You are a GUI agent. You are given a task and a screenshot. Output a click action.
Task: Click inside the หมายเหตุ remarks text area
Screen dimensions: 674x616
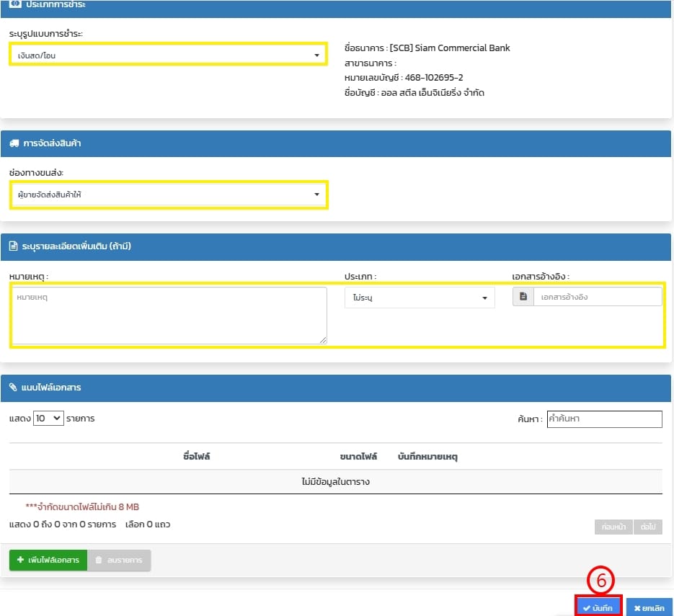(x=168, y=315)
